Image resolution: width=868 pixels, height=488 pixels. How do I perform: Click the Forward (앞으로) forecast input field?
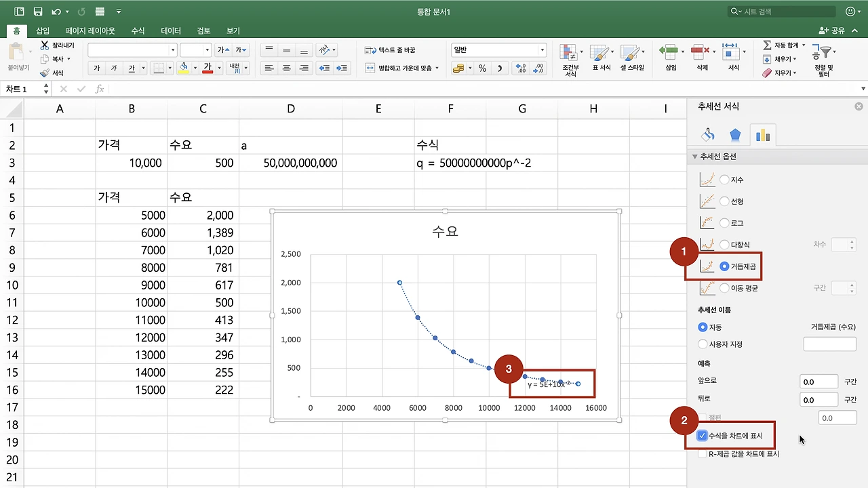[x=818, y=382]
